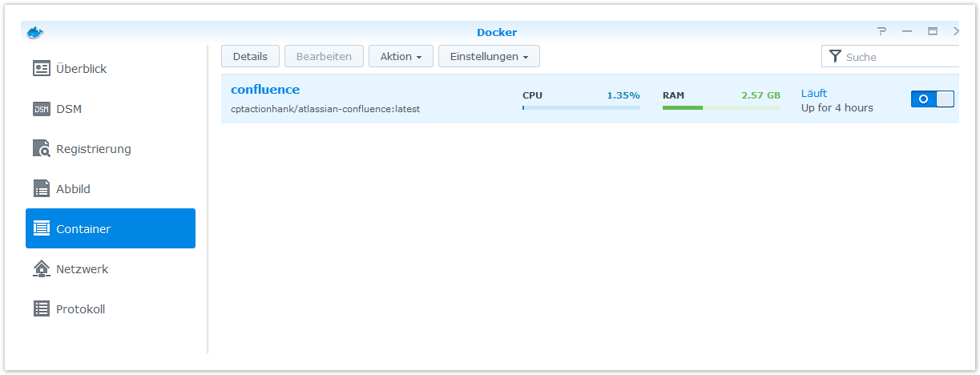
Task: Click the Überblick sidebar icon
Action: tap(42, 69)
